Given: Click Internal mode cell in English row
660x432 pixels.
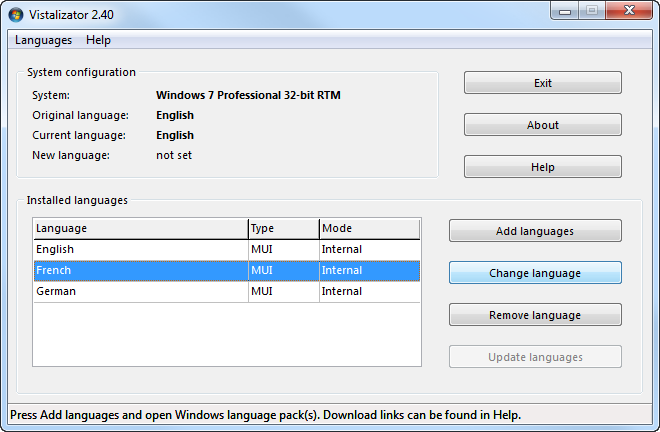Looking at the screenshot, I should pyautogui.click(x=370, y=249).
